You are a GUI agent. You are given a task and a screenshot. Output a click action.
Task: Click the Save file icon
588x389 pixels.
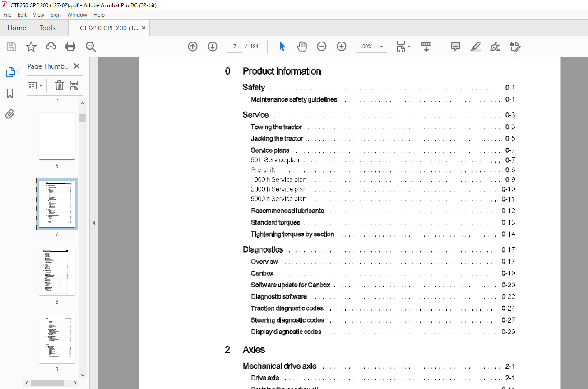(x=11, y=47)
